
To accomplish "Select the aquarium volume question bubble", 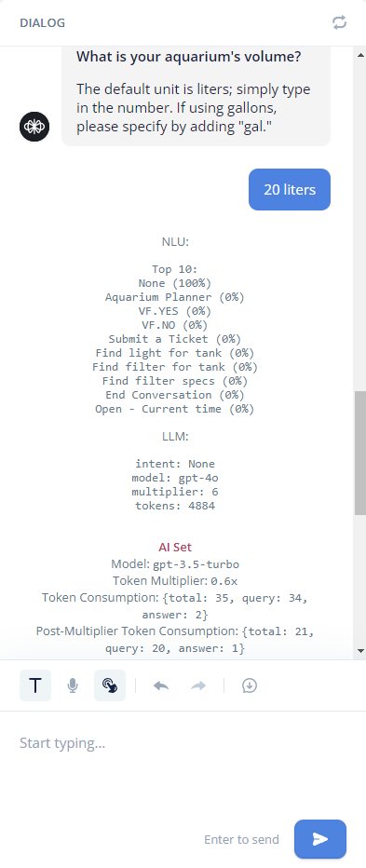I will coord(196,95).
